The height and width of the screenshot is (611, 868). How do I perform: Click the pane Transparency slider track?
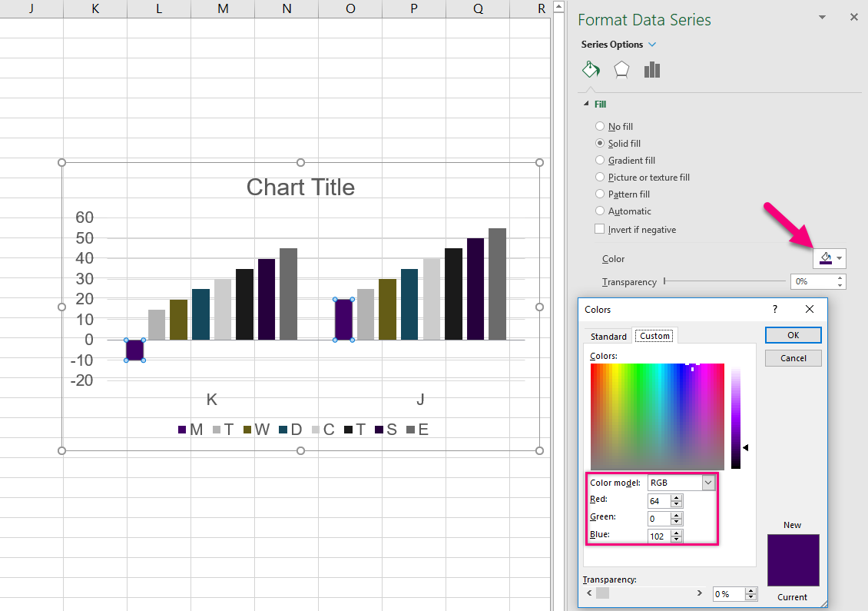(724, 281)
